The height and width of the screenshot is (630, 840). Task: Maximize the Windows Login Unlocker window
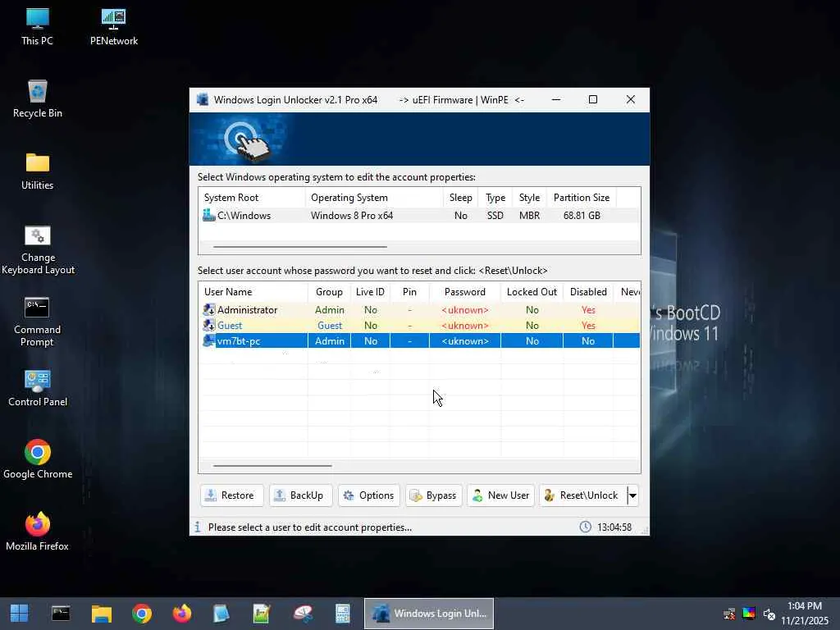pyautogui.click(x=593, y=99)
